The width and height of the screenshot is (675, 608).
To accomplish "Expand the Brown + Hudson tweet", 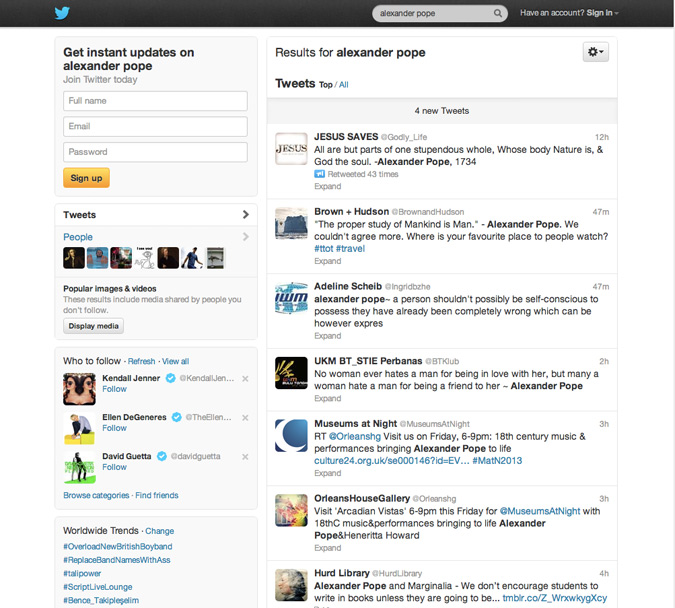I will pos(328,261).
